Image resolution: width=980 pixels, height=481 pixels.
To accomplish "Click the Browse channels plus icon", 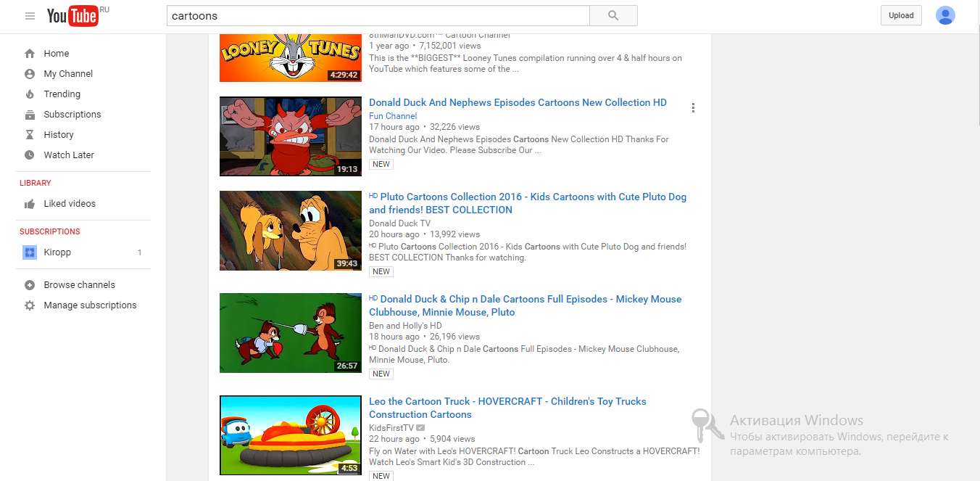I will (30, 285).
